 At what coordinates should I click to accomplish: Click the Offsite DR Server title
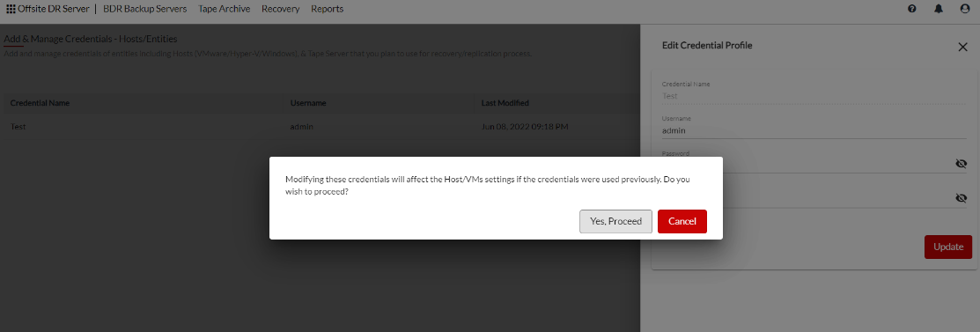(54, 9)
